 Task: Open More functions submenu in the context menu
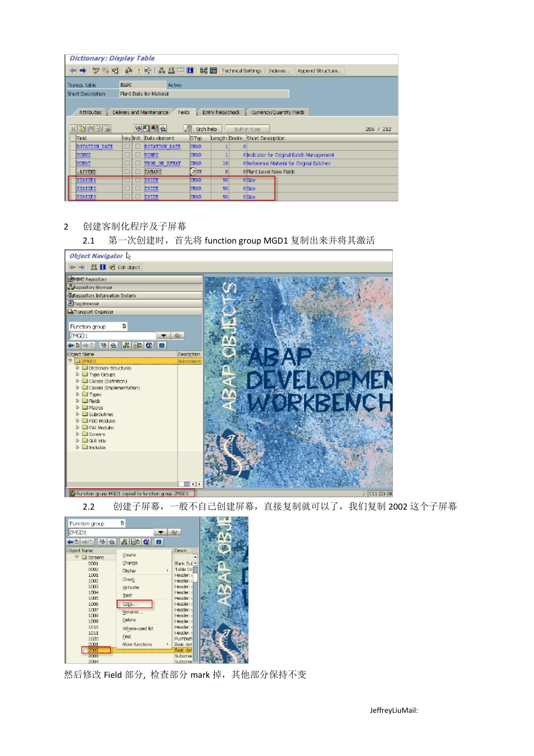pyautogui.click(x=145, y=645)
